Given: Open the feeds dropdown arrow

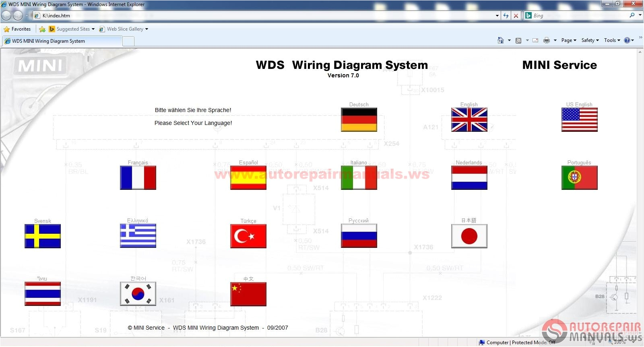Looking at the screenshot, I should point(527,40).
